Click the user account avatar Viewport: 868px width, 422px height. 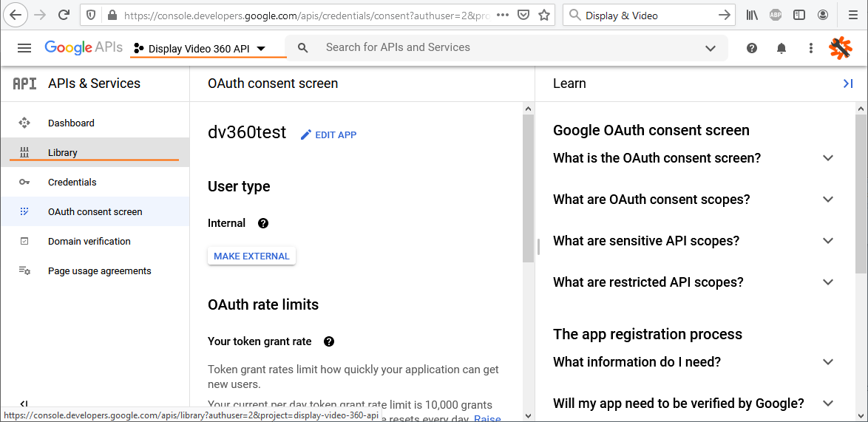[x=841, y=48]
